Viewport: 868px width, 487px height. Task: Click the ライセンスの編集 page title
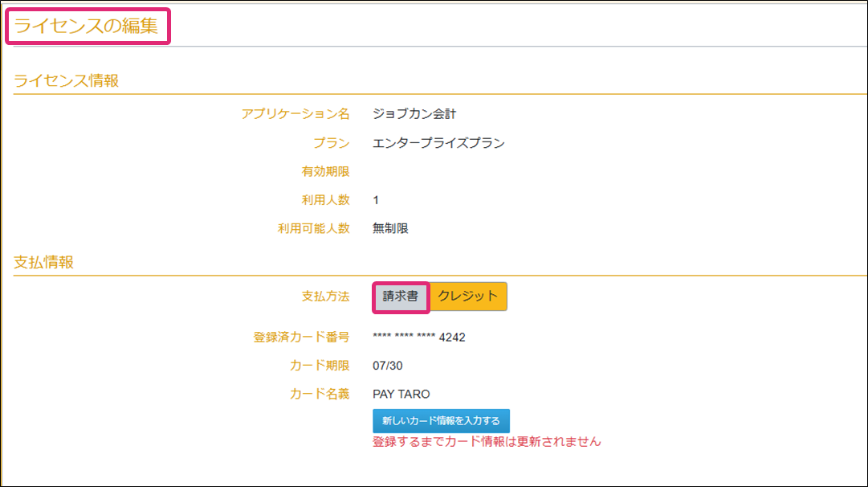coord(88,26)
